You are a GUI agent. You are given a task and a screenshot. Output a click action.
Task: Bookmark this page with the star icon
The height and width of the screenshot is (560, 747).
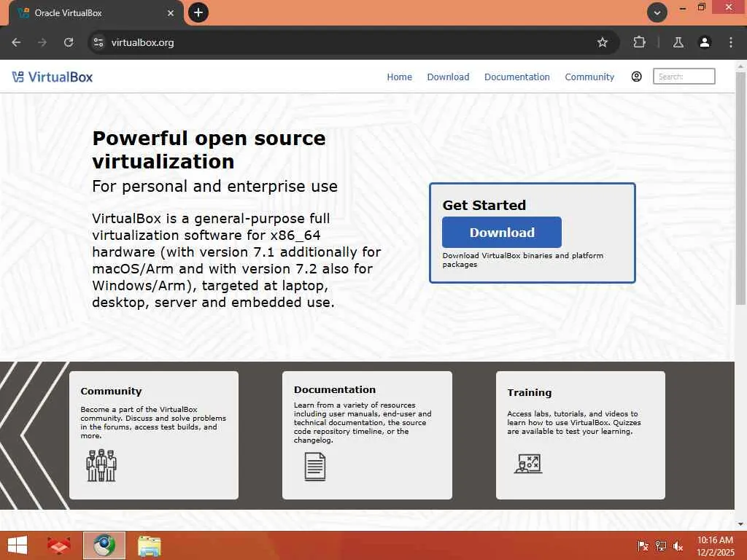point(602,42)
